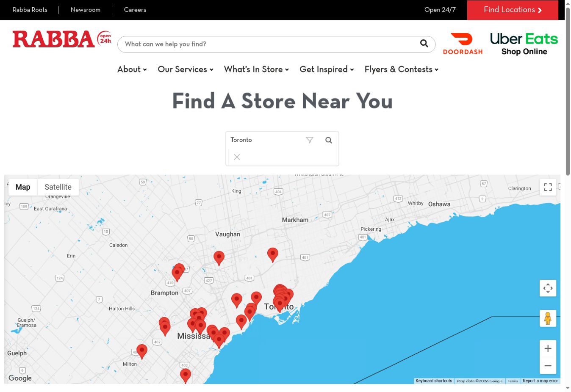Select the store pin below Vaughan
The image size is (571, 392).
click(219, 257)
